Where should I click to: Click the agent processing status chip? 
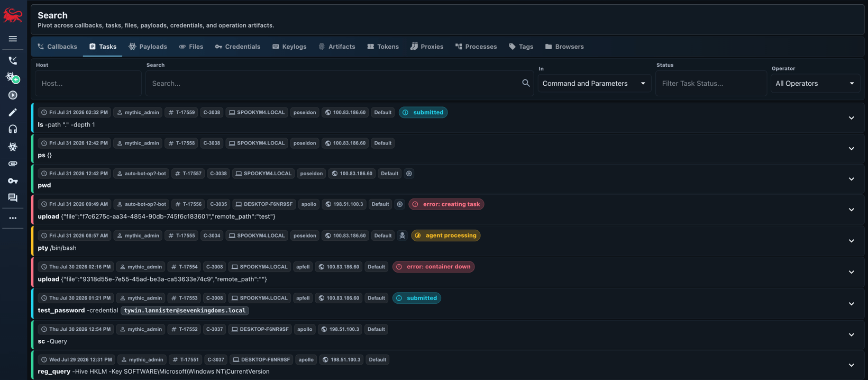click(x=446, y=236)
